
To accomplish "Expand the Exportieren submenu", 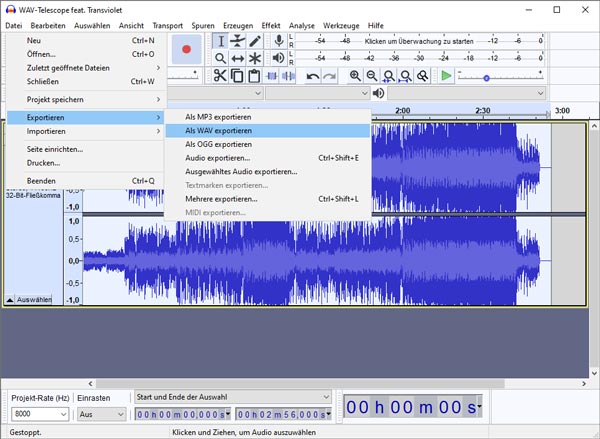I will click(85, 118).
